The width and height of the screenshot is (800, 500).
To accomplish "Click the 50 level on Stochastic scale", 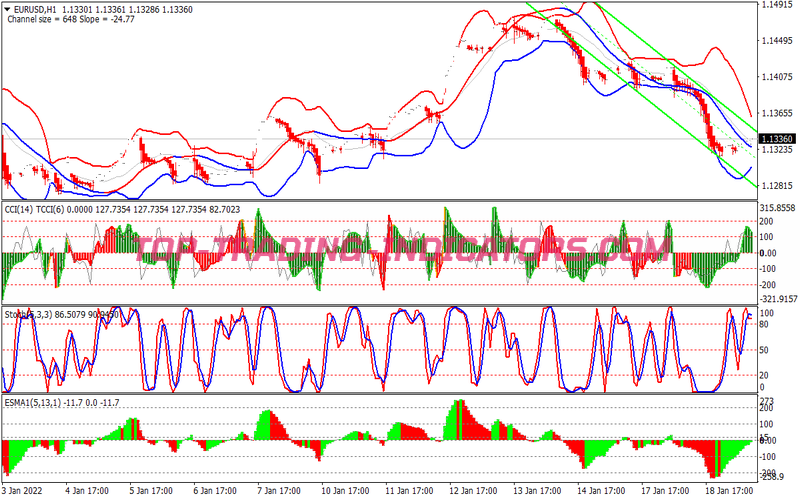I will tap(764, 350).
